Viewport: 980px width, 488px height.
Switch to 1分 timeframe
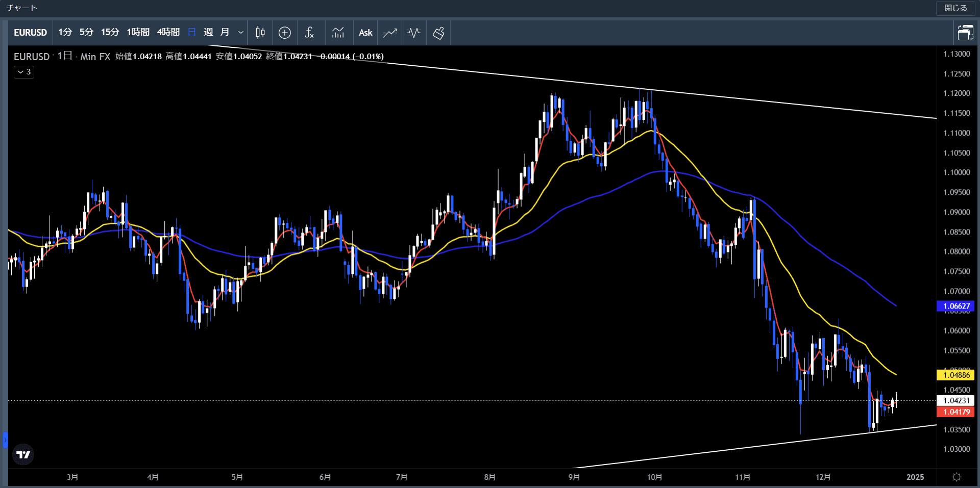point(65,33)
